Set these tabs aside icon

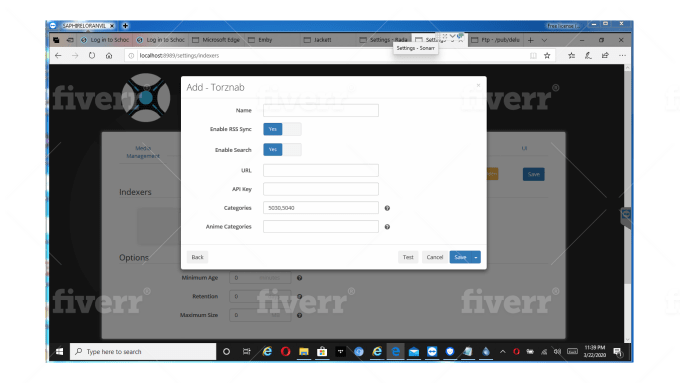(69, 40)
